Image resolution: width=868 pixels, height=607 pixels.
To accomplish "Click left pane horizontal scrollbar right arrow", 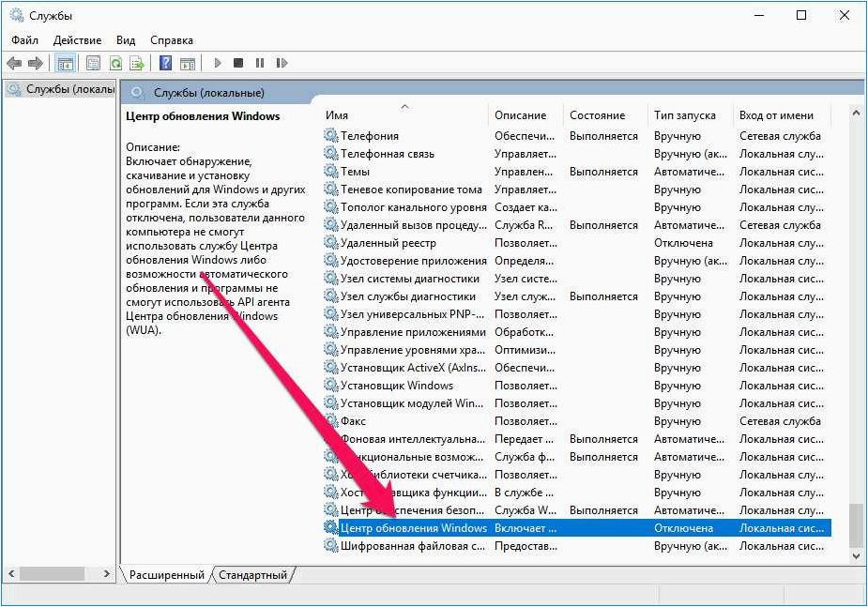I will pos(107,574).
